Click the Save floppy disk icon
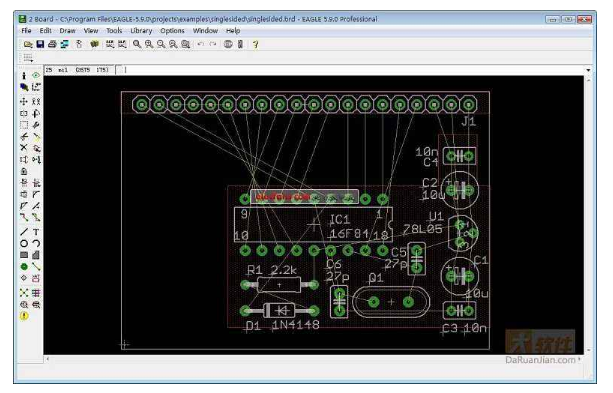This screenshot has width=613, height=393. [x=40, y=44]
